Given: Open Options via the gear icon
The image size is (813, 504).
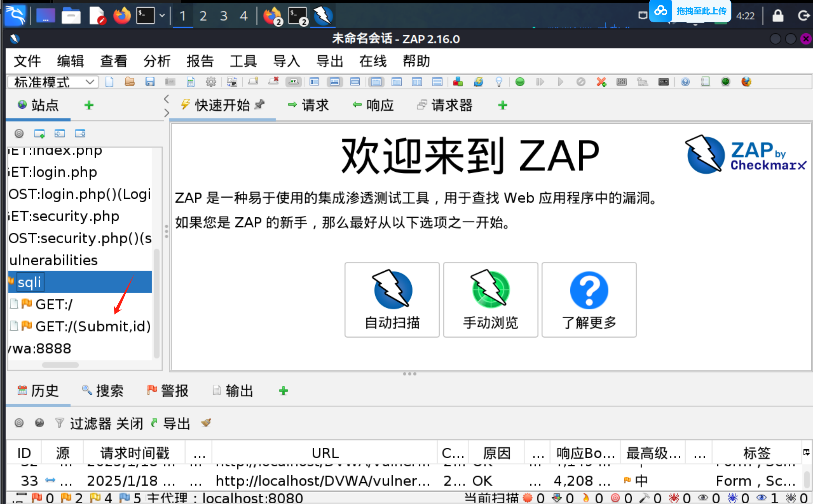Looking at the screenshot, I should click(x=211, y=82).
